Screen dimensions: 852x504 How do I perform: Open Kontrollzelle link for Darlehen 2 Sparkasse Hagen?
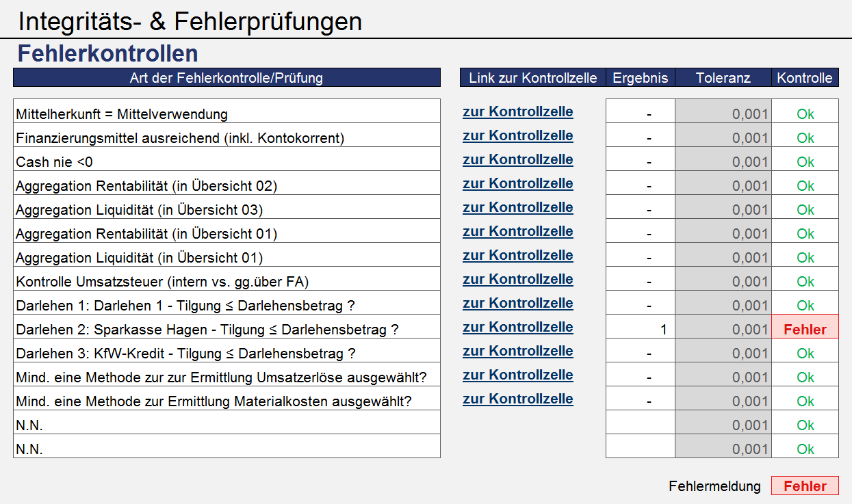tap(518, 327)
